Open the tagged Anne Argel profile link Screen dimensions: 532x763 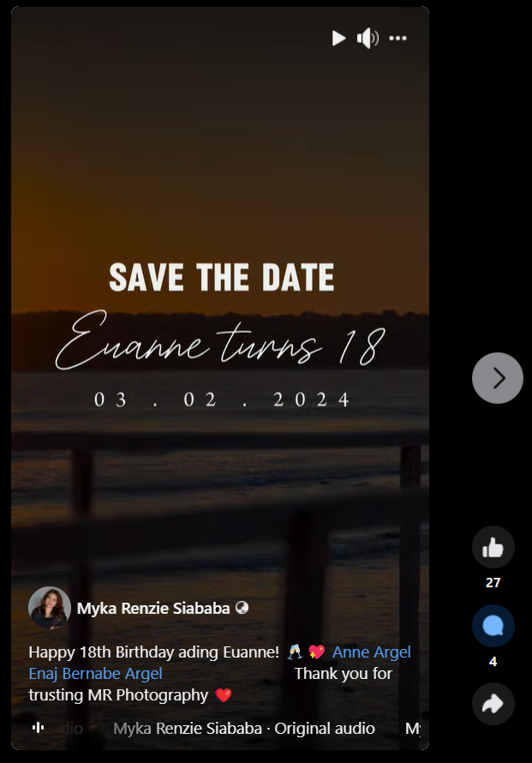click(x=372, y=652)
